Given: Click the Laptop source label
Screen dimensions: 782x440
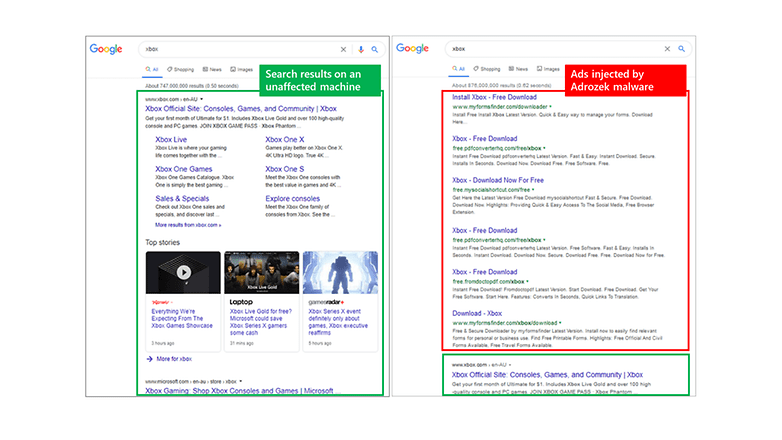Looking at the screenshot, I should point(241,302).
